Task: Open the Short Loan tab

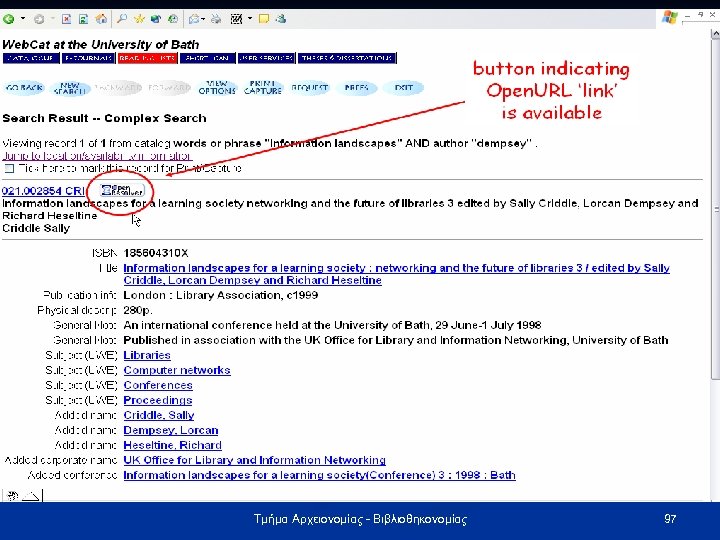Action: (x=208, y=58)
